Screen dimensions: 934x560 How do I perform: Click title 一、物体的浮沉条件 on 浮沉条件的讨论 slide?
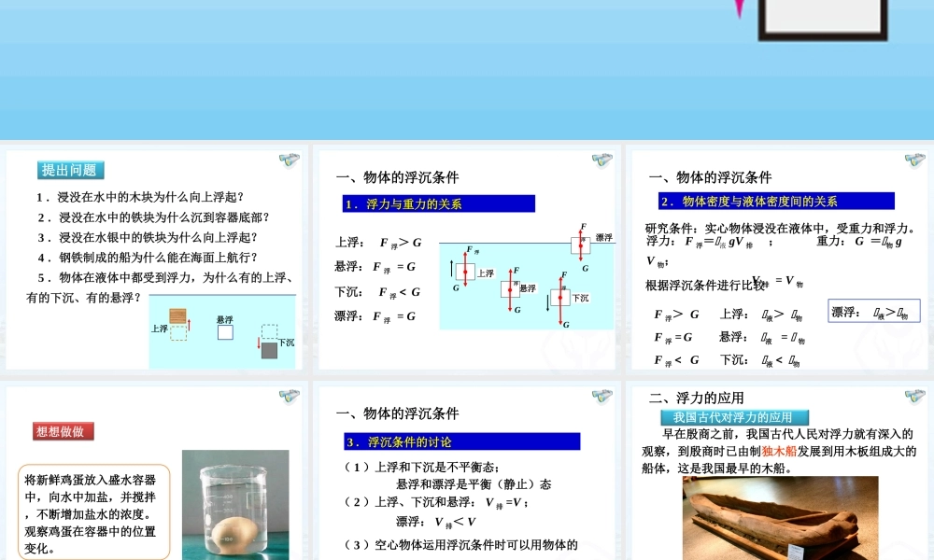[x=397, y=413]
